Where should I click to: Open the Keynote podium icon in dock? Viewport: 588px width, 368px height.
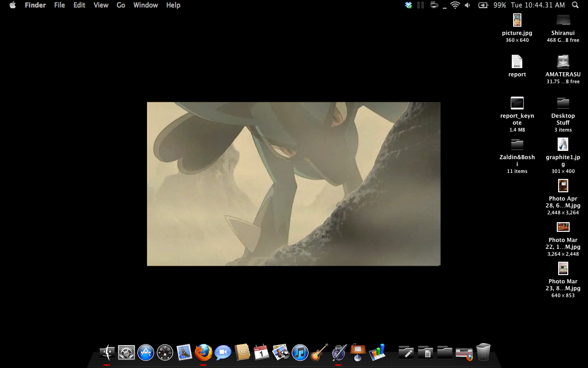[358, 352]
